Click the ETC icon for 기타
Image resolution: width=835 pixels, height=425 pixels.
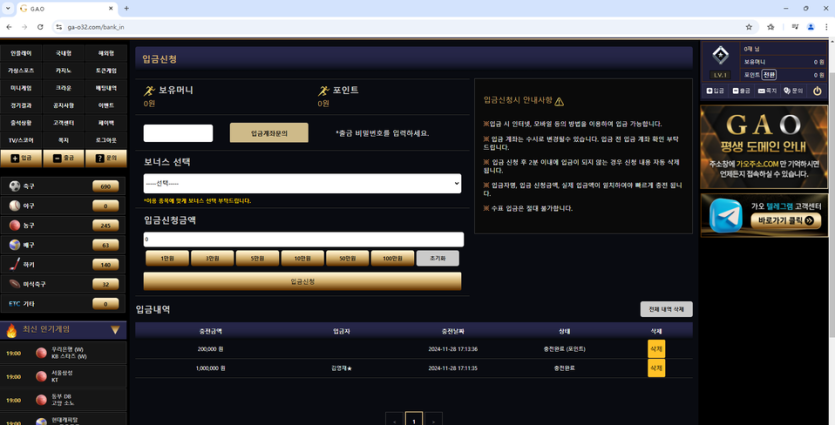tap(14, 304)
